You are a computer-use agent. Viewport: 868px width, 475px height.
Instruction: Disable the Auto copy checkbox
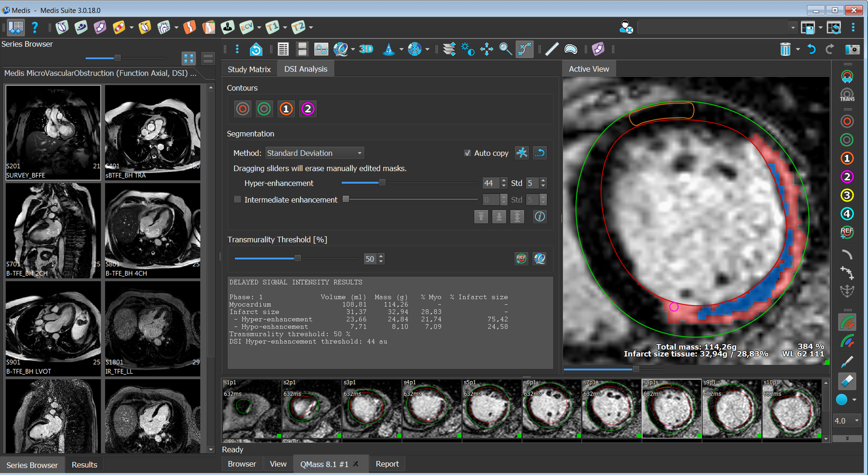(x=467, y=153)
